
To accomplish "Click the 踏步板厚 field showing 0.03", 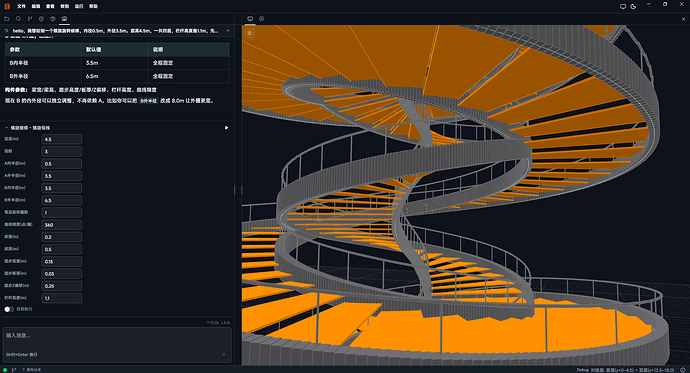I will pos(62,274).
